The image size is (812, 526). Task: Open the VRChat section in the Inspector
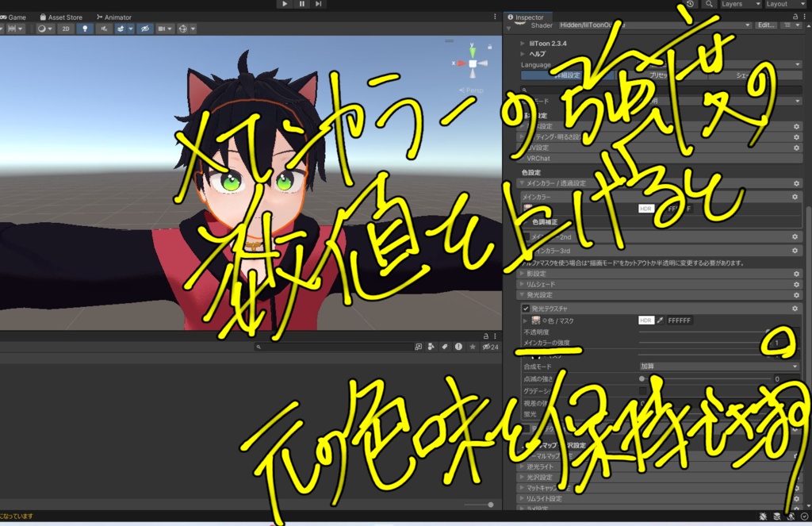tap(661, 159)
